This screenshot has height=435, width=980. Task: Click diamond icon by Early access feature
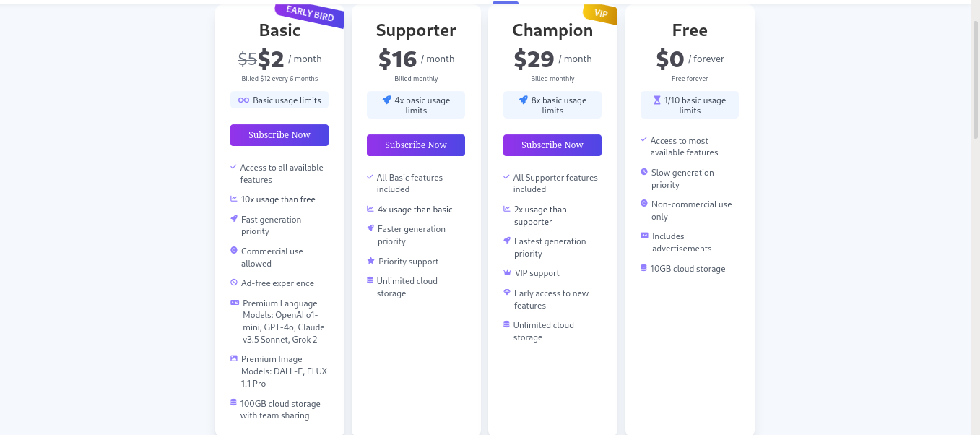click(x=507, y=293)
